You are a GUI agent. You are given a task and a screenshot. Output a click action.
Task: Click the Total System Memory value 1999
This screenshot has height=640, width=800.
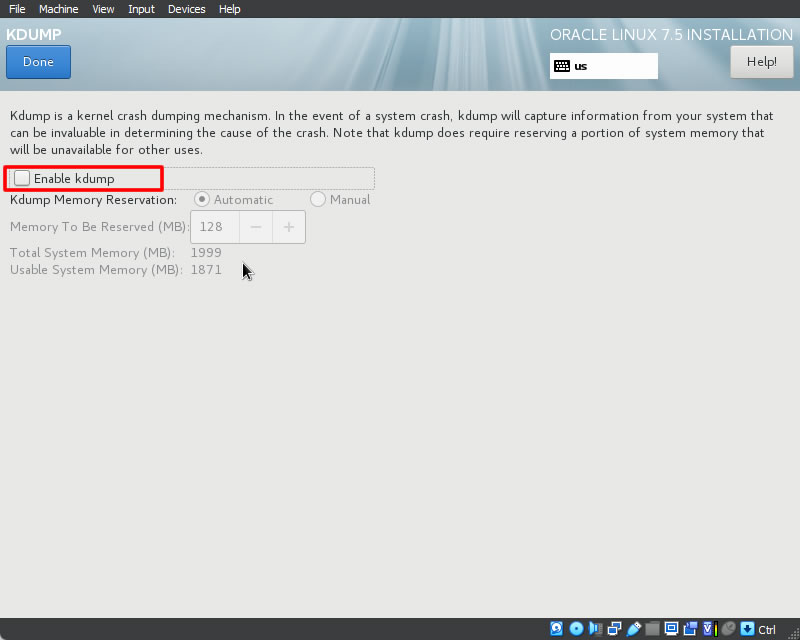pyautogui.click(x=206, y=253)
